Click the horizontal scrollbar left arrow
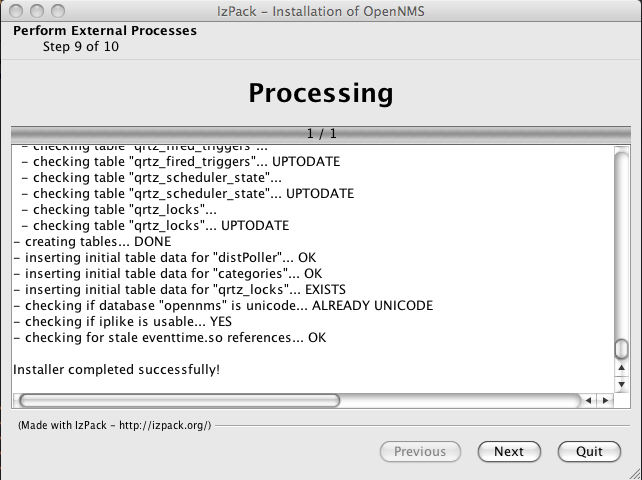 point(588,401)
